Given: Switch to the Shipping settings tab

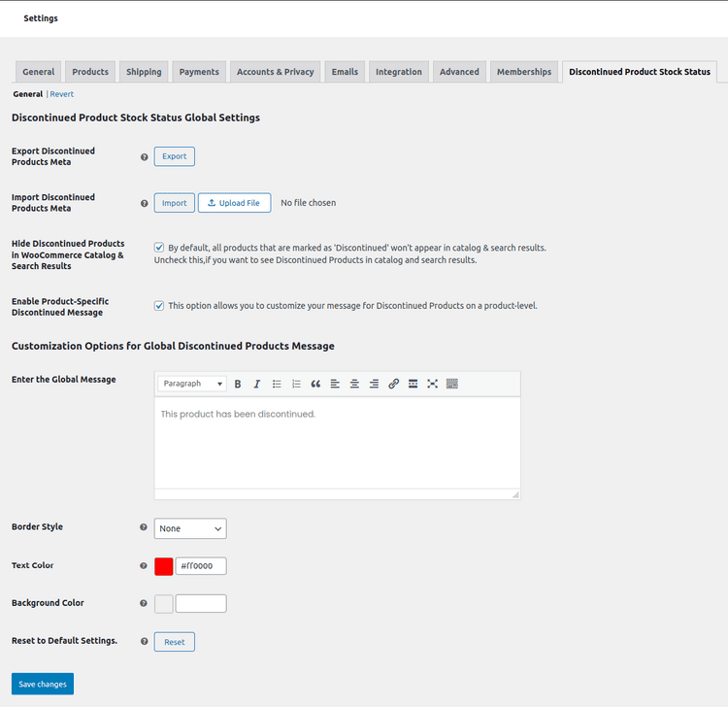Looking at the screenshot, I should tap(144, 72).
